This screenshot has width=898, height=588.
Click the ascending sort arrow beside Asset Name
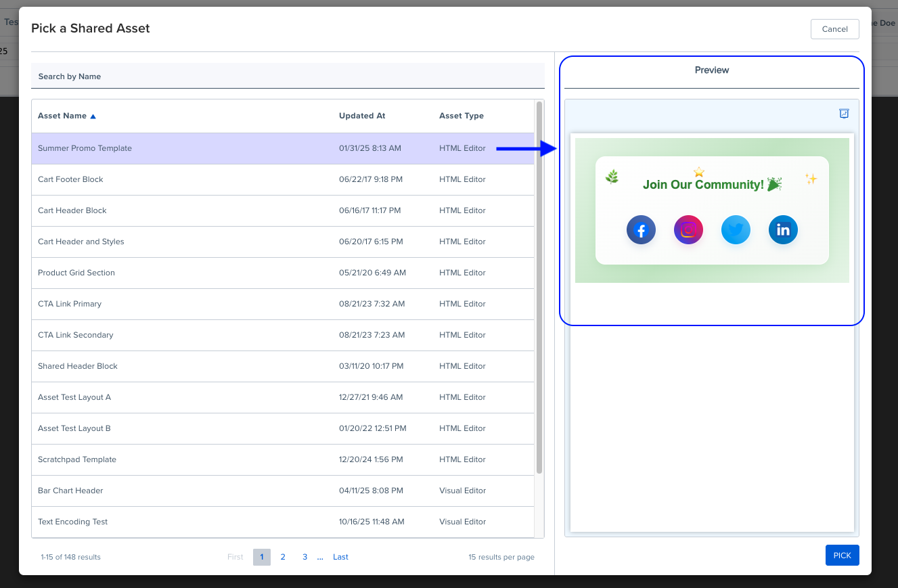(x=93, y=115)
